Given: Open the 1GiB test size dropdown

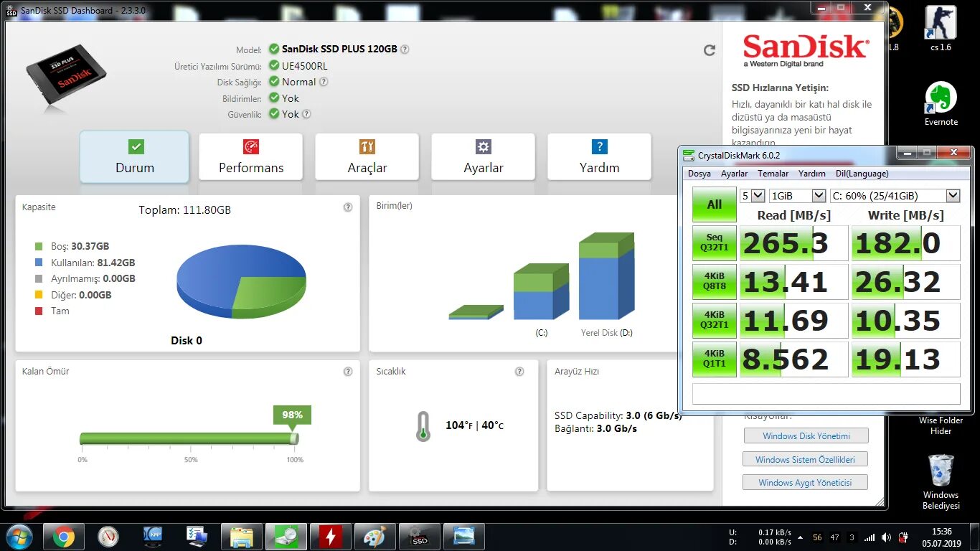Looking at the screenshot, I should point(797,196).
